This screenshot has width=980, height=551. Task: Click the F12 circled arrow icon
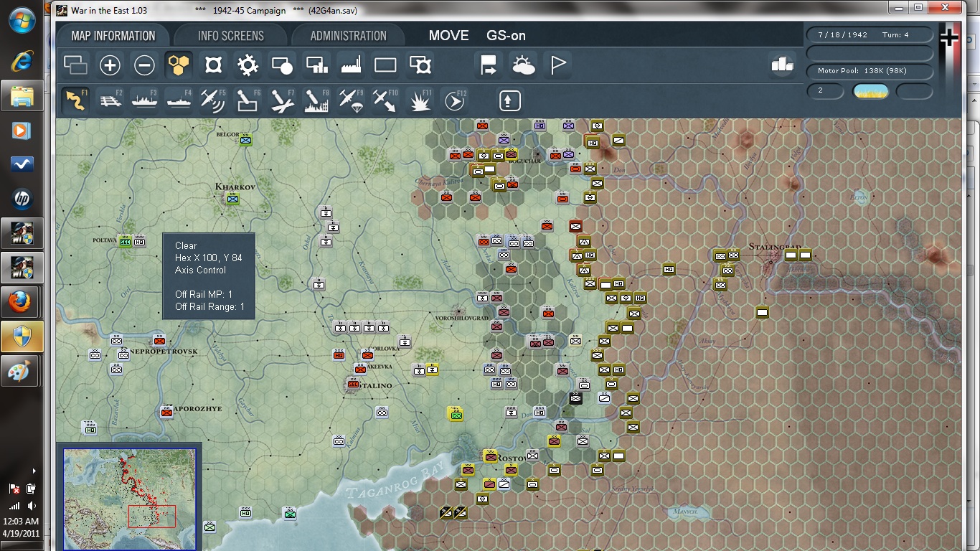point(454,100)
